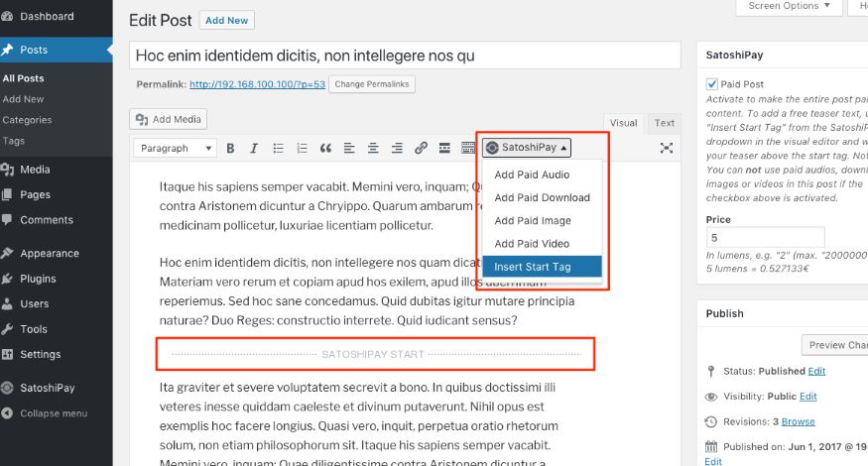
Task: Select the SATOSHIPAY START tag in editor
Action: pyautogui.click(x=376, y=354)
